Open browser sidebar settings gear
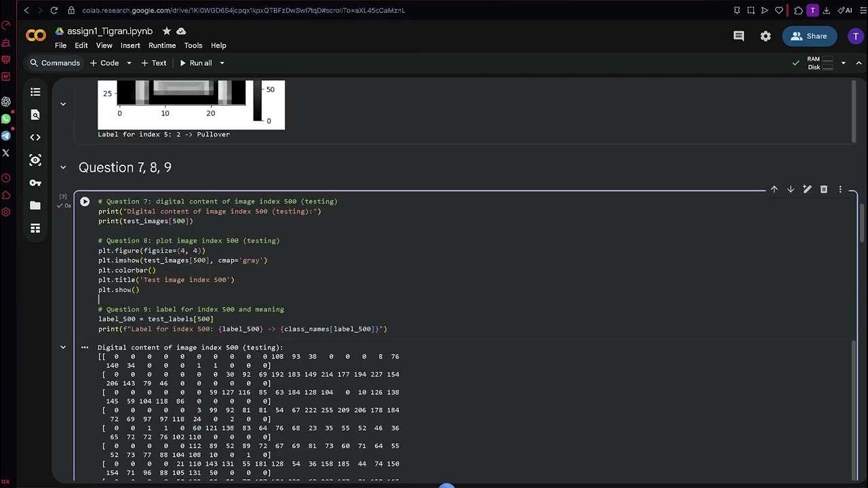The height and width of the screenshot is (488, 868). pos(5,212)
